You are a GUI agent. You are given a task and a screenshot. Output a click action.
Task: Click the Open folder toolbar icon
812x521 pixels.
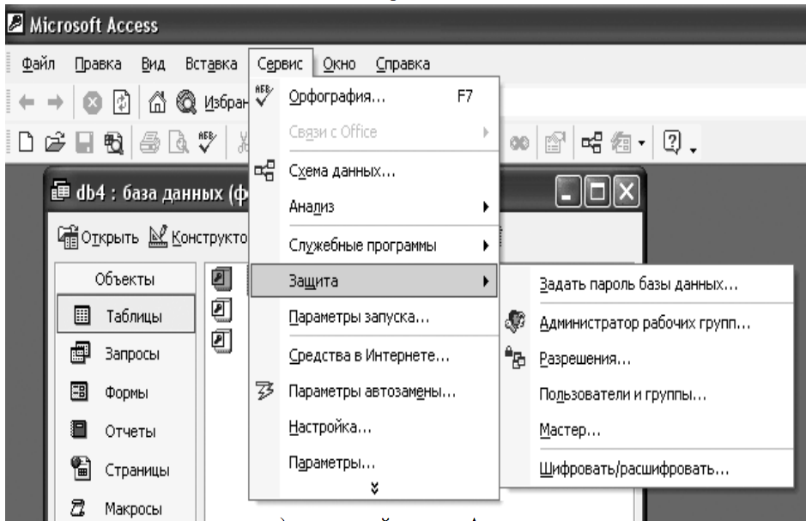tap(55, 142)
